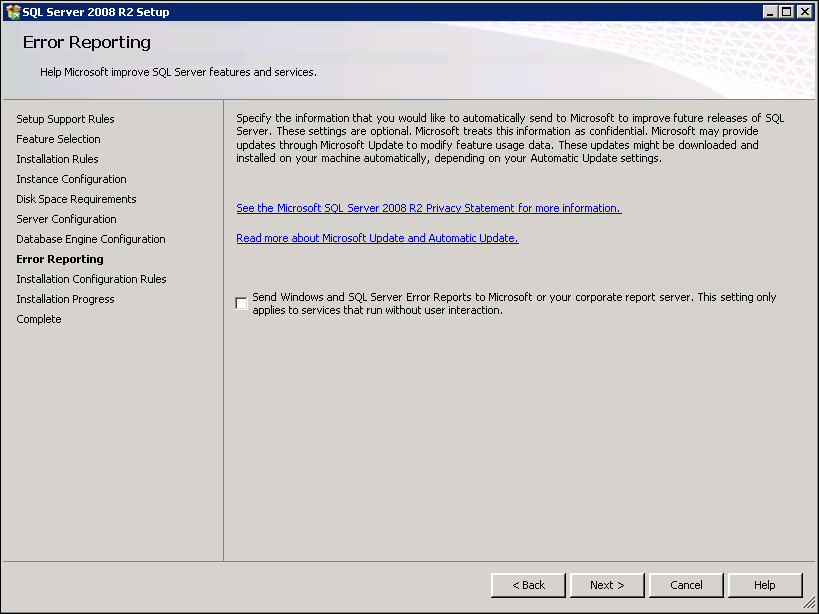Click the SQL Server setup title bar icon
Viewport: 819px width, 614px height.
pos(13,11)
